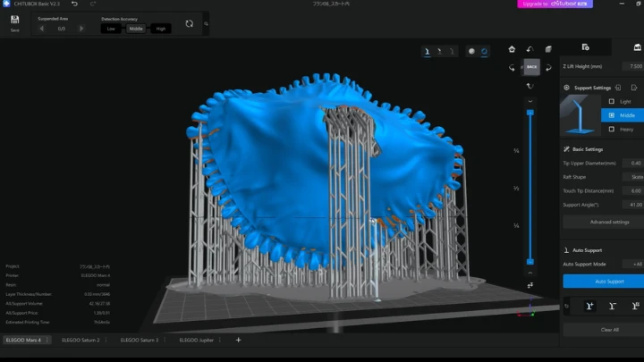Open the Raft Shape dropdown
The width and height of the screenshot is (644, 362).
[633, 177]
